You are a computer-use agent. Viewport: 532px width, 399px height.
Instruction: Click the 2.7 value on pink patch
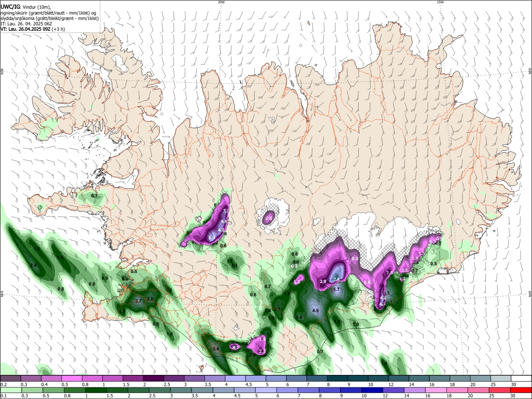[262, 352]
